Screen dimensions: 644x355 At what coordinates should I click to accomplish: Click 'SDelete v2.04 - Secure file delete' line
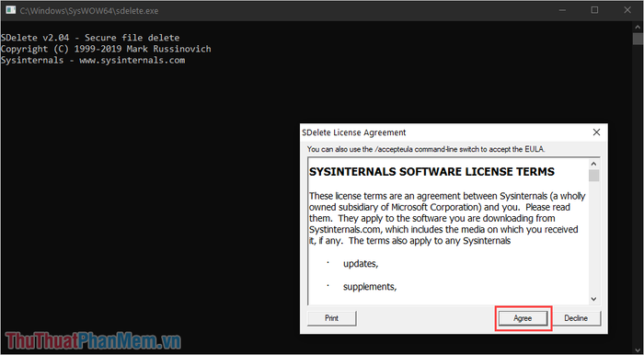click(90, 38)
